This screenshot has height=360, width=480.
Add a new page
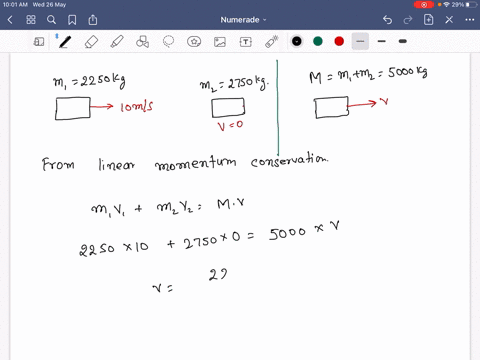pyautogui.click(x=428, y=20)
